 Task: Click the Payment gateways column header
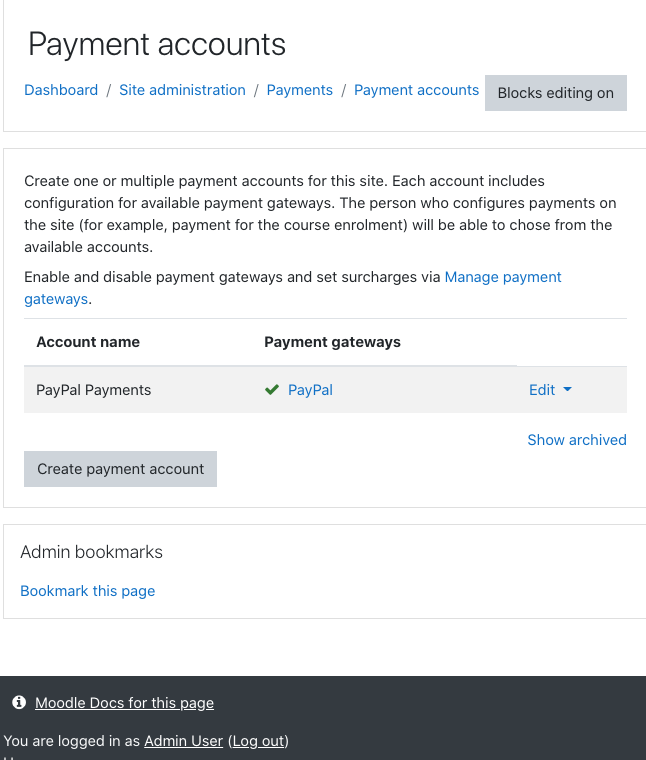(332, 342)
